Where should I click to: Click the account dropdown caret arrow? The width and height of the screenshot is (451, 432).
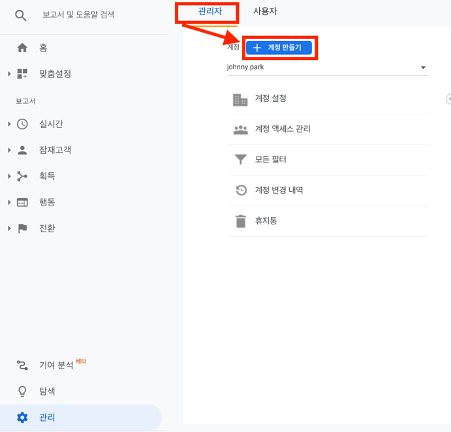tap(423, 68)
